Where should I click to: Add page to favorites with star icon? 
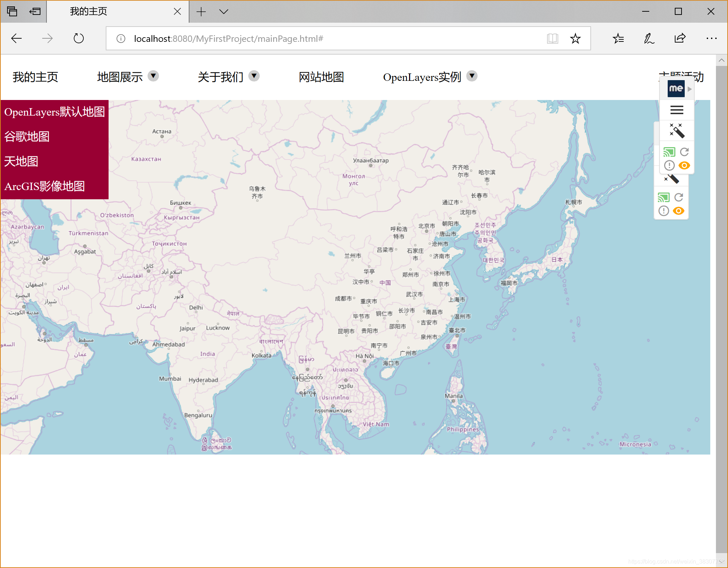(575, 39)
